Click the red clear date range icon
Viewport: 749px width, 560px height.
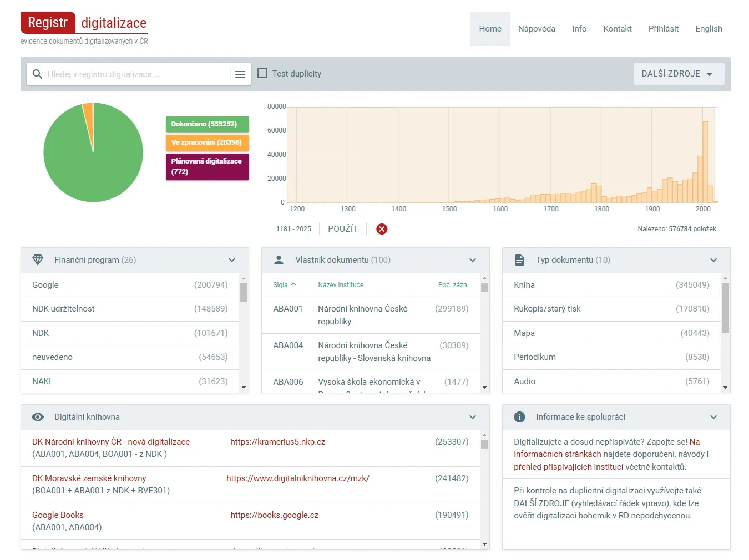(x=382, y=229)
